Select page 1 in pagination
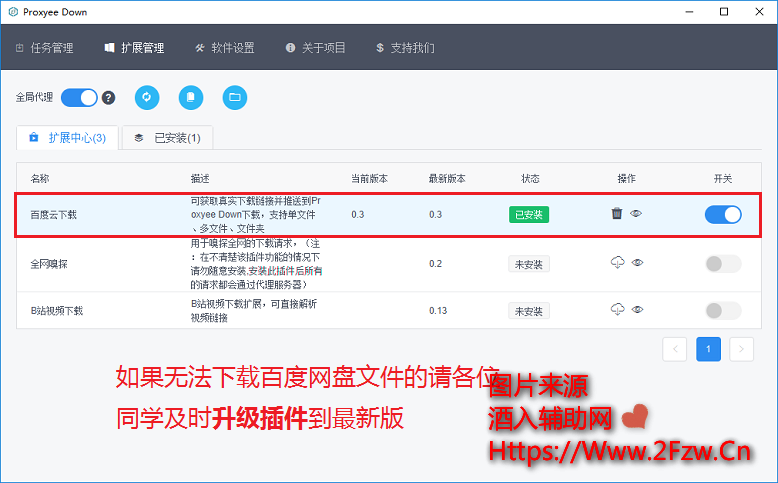Screen dimensions: 778x483 (x=709, y=349)
